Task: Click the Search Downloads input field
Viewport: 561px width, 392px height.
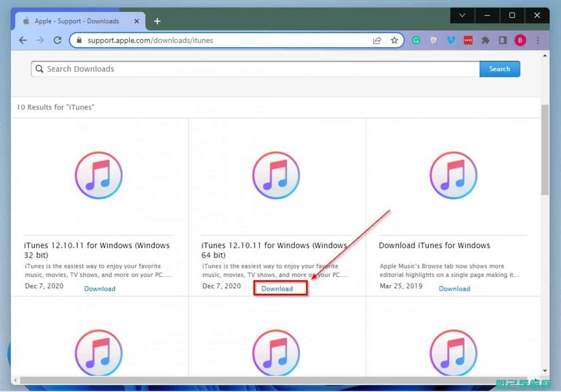Action: (256, 69)
